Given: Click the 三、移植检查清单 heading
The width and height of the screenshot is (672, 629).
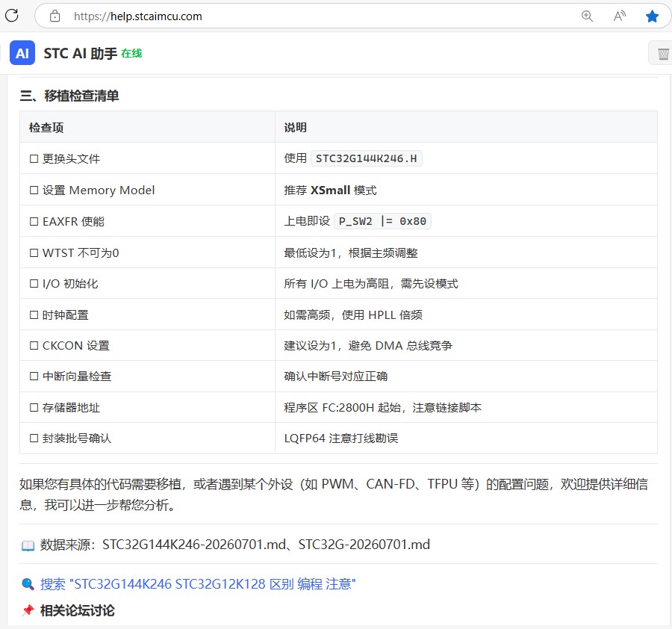Looking at the screenshot, I should 69,96.
